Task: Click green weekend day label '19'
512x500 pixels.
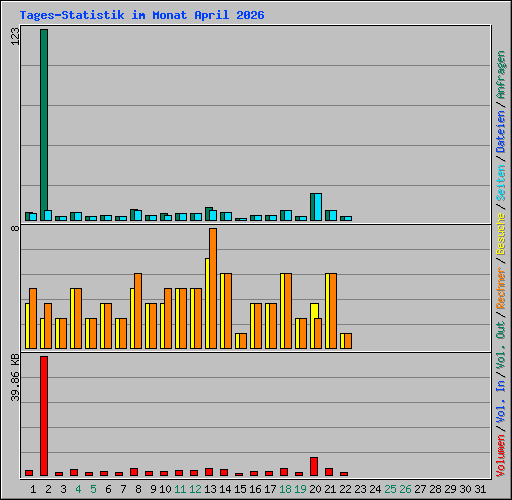Action: click(300, 489)
